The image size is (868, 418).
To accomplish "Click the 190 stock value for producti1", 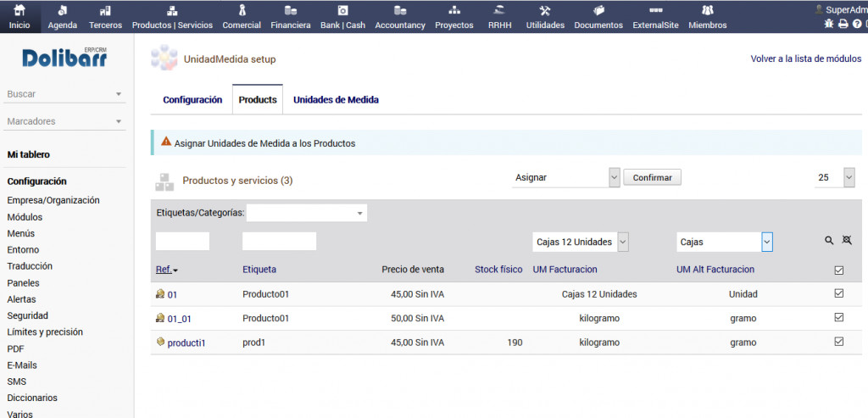I will pyautogui.click(x=515, y=343).
